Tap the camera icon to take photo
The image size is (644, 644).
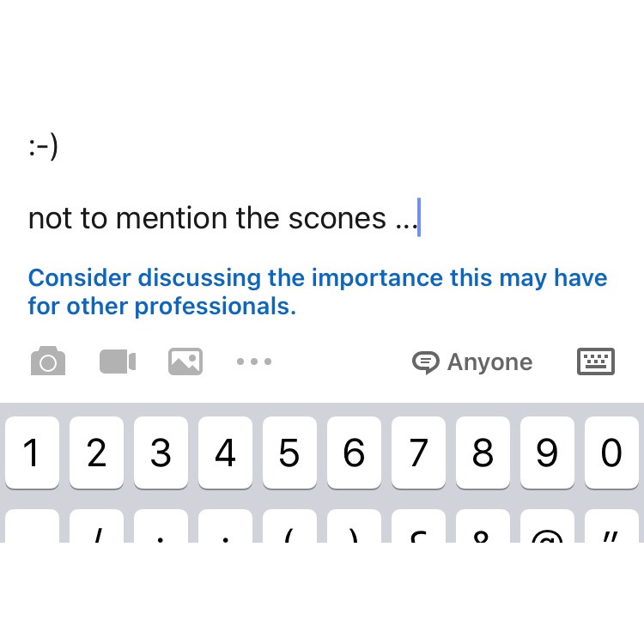click(48, 361)
